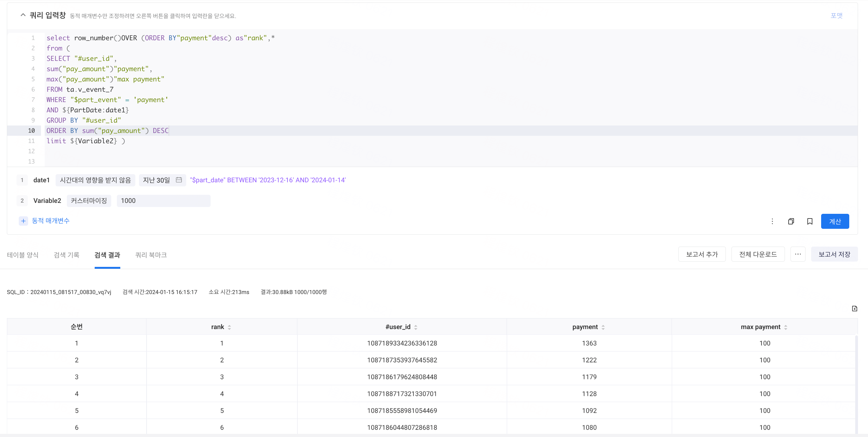Click user id 1087187353937645582 cell
Image resolution: width=868 pixels, height=437 pixels.
tap(402, 360)
